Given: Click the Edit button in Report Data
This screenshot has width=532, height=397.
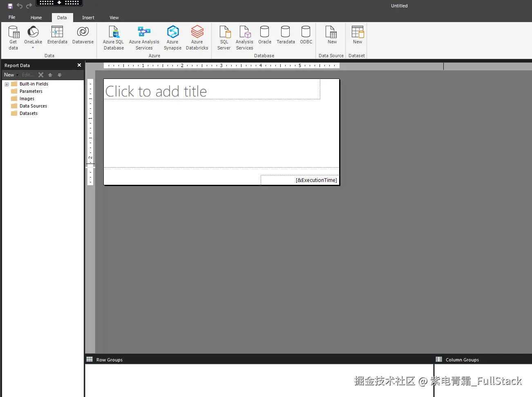Looking at the screenshot, I should (28, 75).
